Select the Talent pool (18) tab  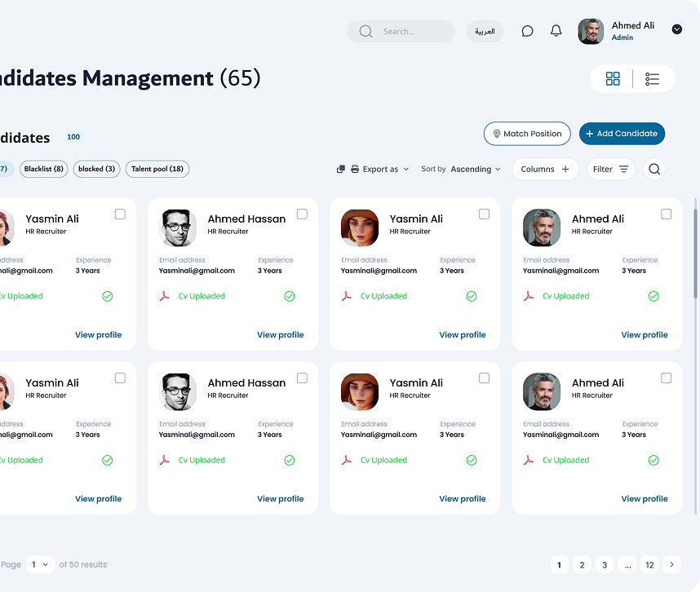(x=157, y=169)
